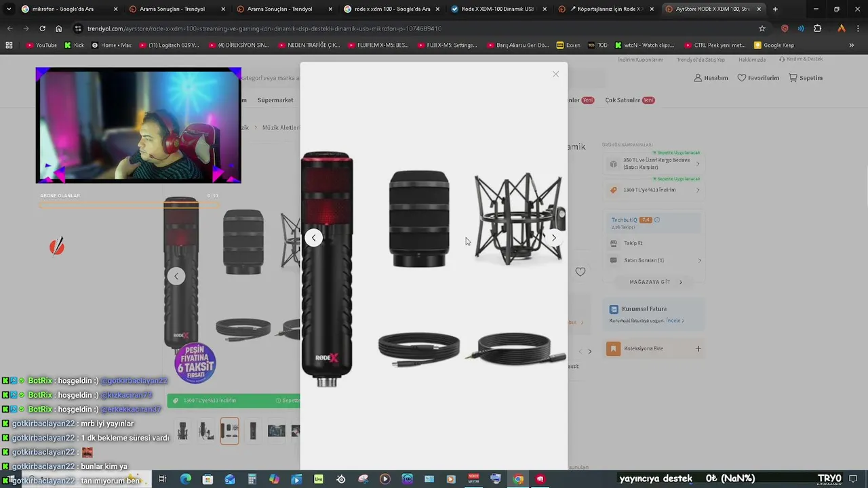Select Süpermarket category tab
Viewport: 868px width, 488px height.
[275, 100]
